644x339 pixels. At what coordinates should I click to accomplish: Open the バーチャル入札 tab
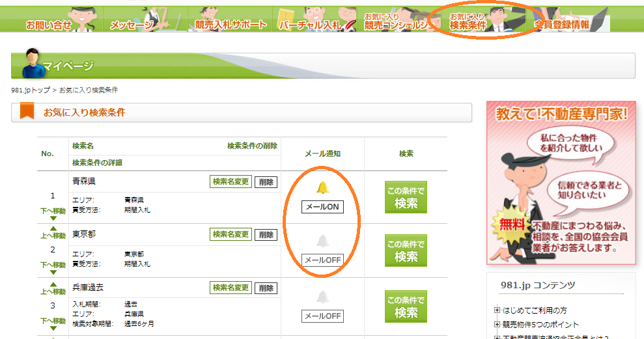click(315, 20)
